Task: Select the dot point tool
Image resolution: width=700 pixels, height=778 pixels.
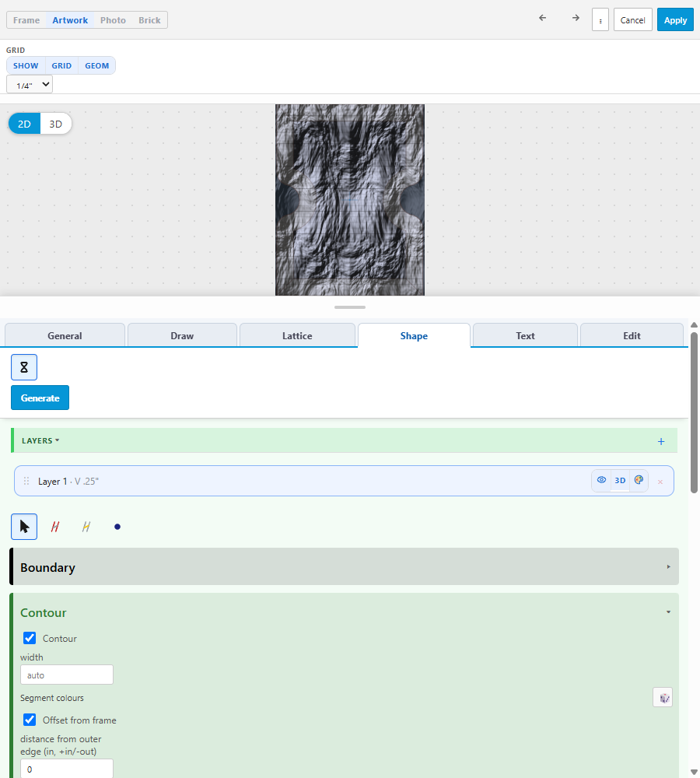Action: pos(117,527)
